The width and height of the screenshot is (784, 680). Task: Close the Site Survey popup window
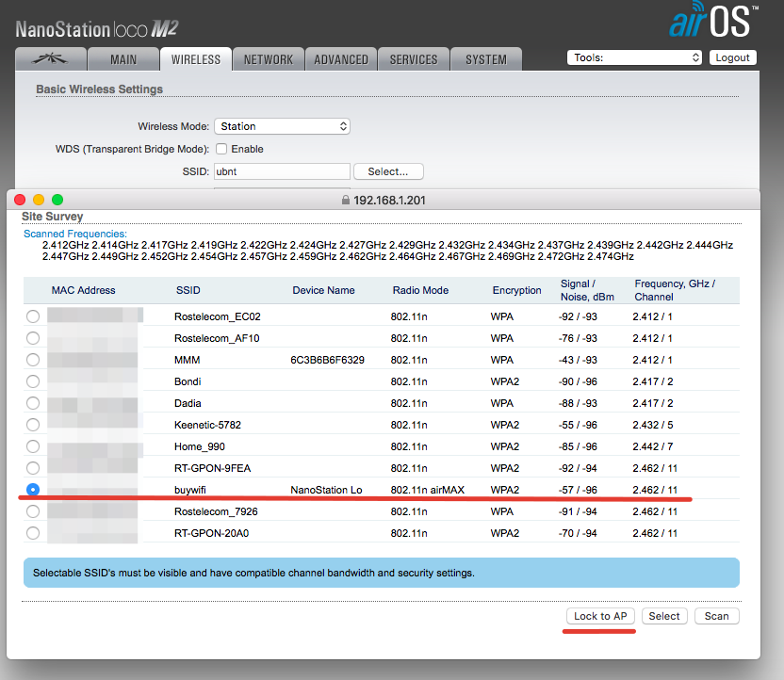[x=20, y=200]
